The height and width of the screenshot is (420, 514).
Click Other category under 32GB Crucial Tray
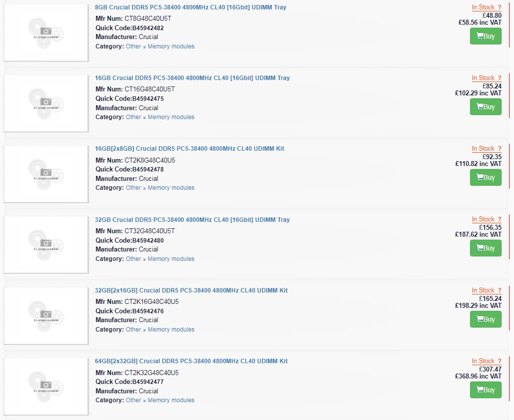point(133,259)
